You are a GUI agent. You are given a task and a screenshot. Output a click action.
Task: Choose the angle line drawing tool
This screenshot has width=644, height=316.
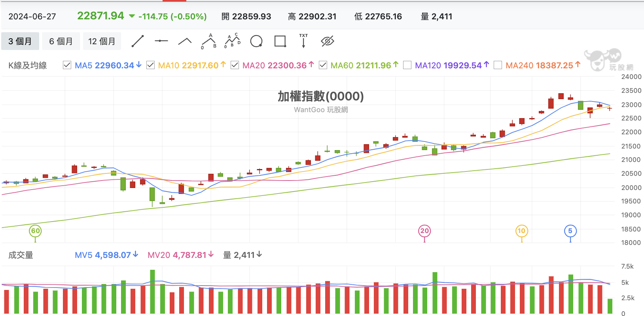[185, 41]
